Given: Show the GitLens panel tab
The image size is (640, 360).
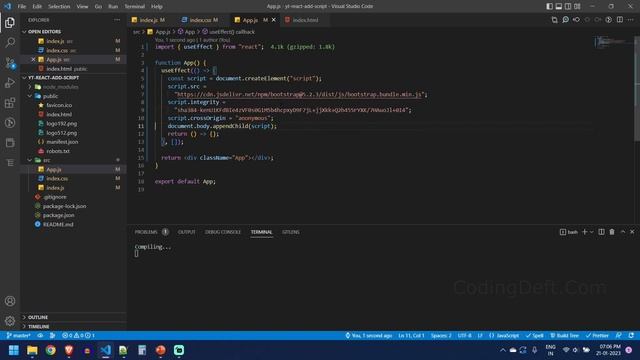Looking at the screenshot, I should pos(291,232).
